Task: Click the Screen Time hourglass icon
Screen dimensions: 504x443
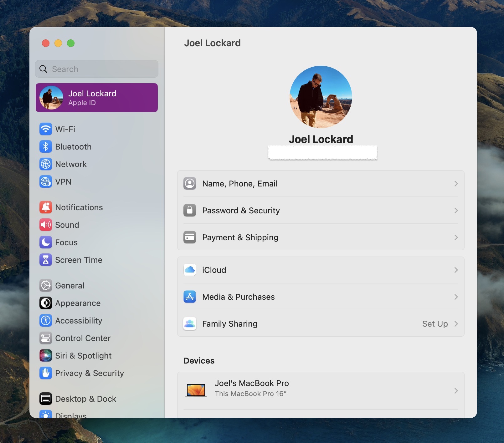Action: (46, 260)
